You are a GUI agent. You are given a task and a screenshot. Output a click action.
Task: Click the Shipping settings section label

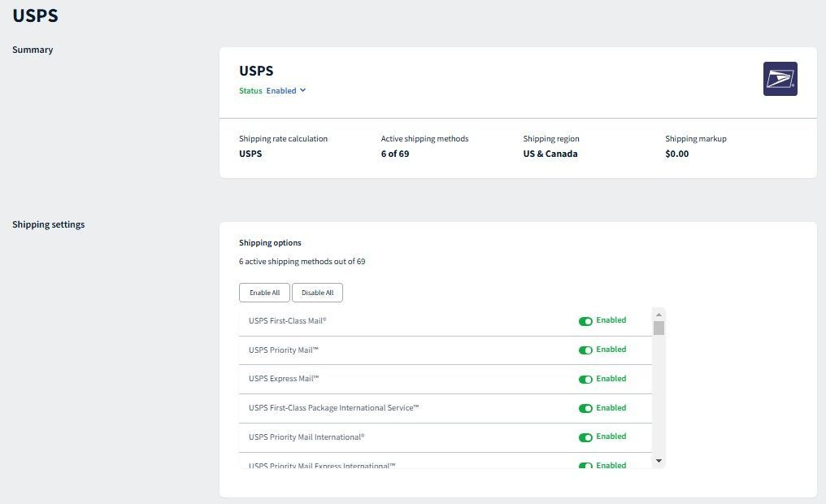pyautogui.click(x=49, y=224)
